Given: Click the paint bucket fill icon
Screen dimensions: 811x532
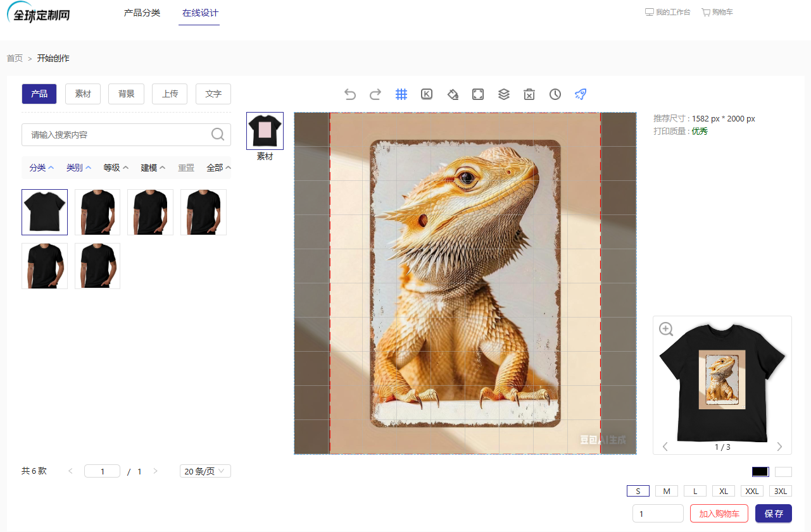Looking at the screenshot, I should (453, 94).
